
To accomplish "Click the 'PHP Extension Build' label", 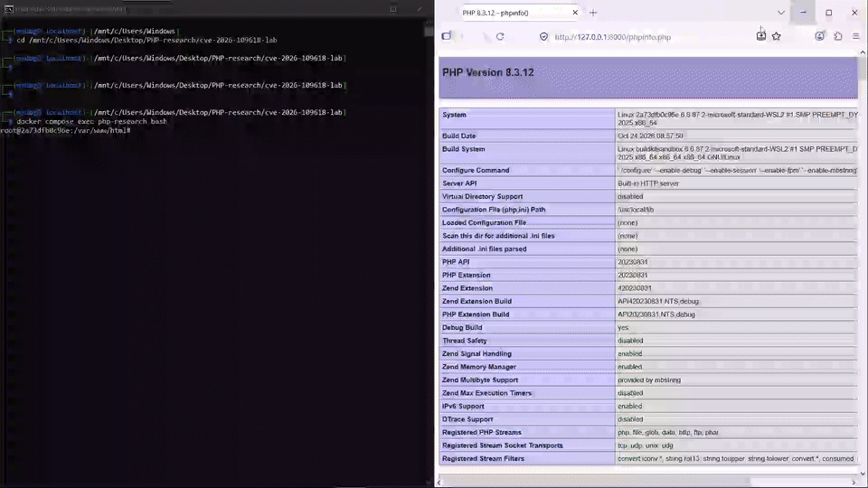I will (476, 314).
